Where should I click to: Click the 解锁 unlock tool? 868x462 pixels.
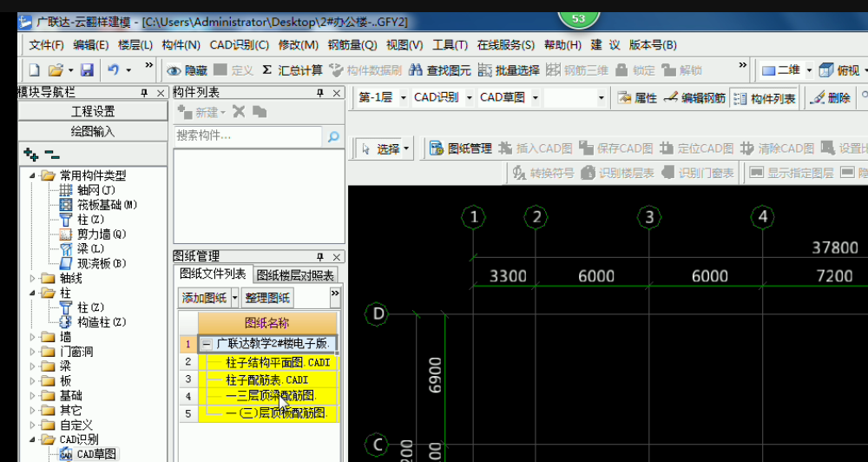[x=682, y=70]
